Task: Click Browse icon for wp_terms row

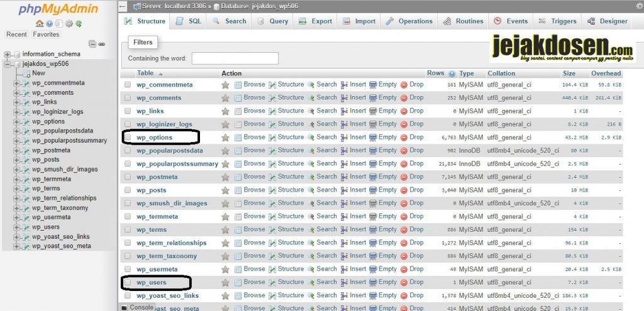Action: (x=238, y=230)
